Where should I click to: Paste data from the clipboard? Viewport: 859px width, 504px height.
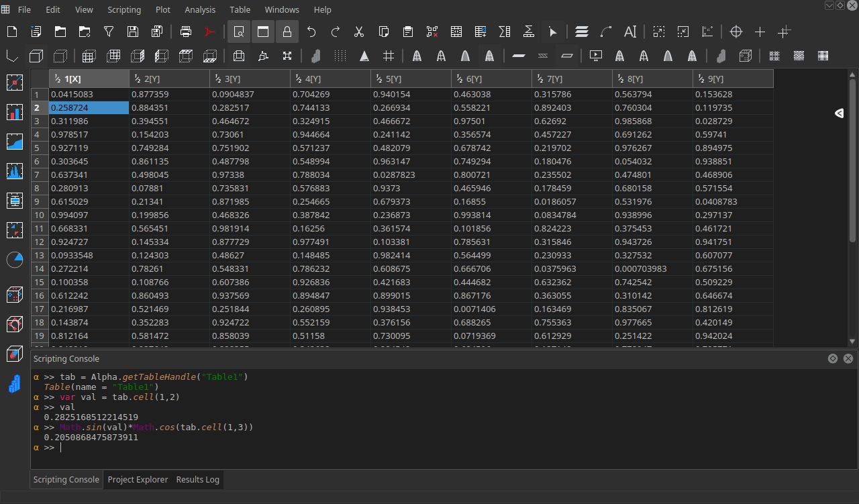tap(407, 32)
